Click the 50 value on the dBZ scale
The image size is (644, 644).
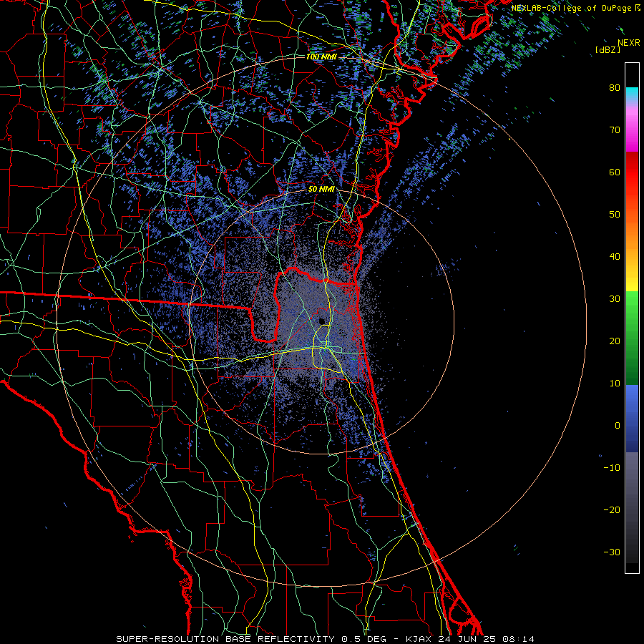click(615, 215)
